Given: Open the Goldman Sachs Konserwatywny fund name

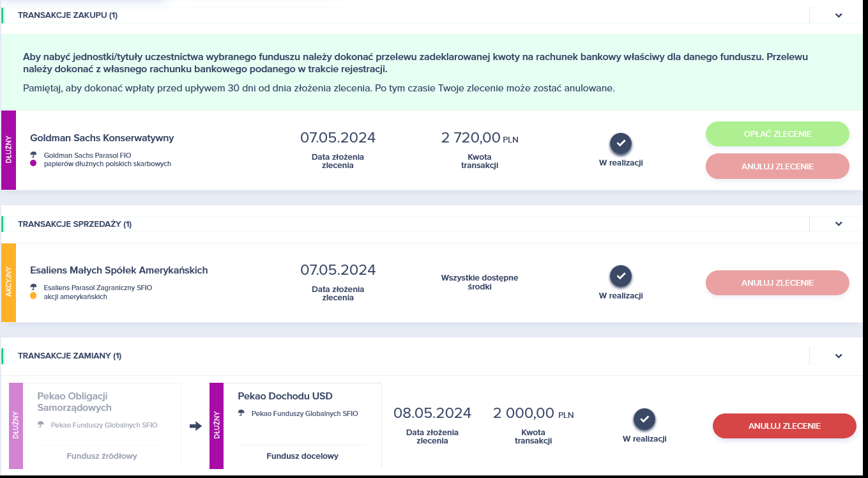Looking at the screenshot, I should coord(102,137).
